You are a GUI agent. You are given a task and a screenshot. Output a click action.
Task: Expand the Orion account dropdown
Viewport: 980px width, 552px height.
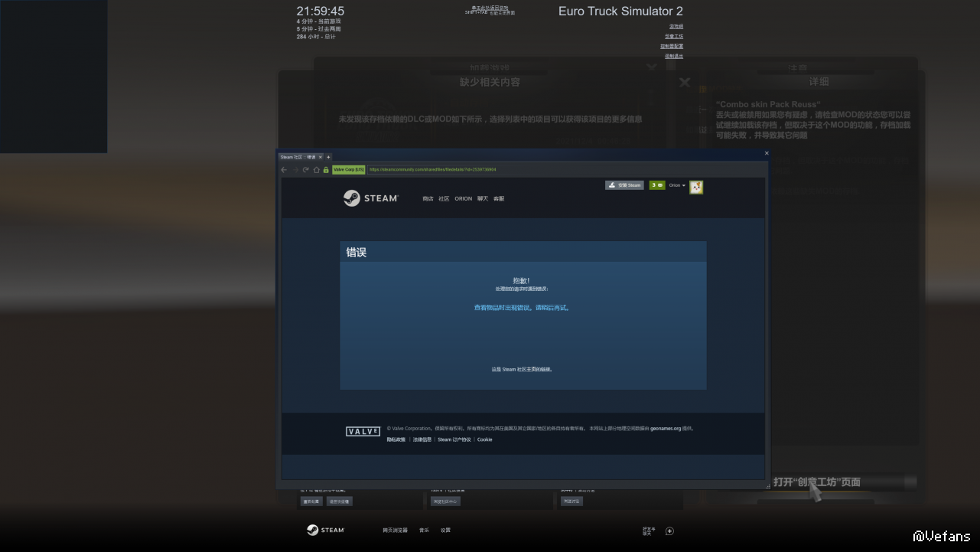click(x=677, y=185)
